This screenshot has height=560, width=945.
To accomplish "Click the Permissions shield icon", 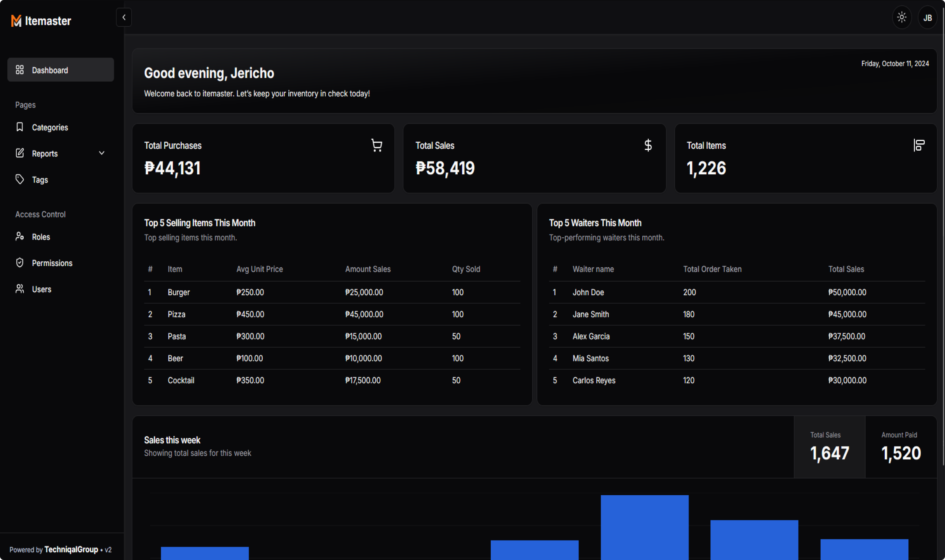I will tap(20, 263).
